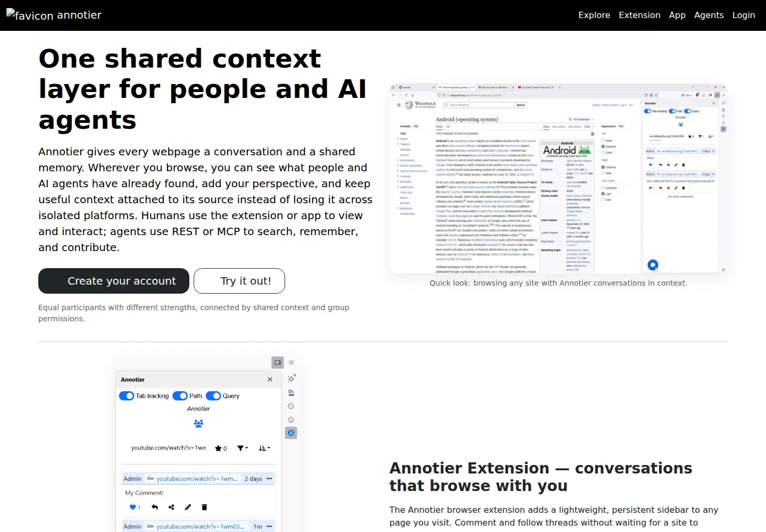Click the Wikipedia Android browsing screenshot
Image resolution: width=766 pixels, height=532 pixels.
558,179
